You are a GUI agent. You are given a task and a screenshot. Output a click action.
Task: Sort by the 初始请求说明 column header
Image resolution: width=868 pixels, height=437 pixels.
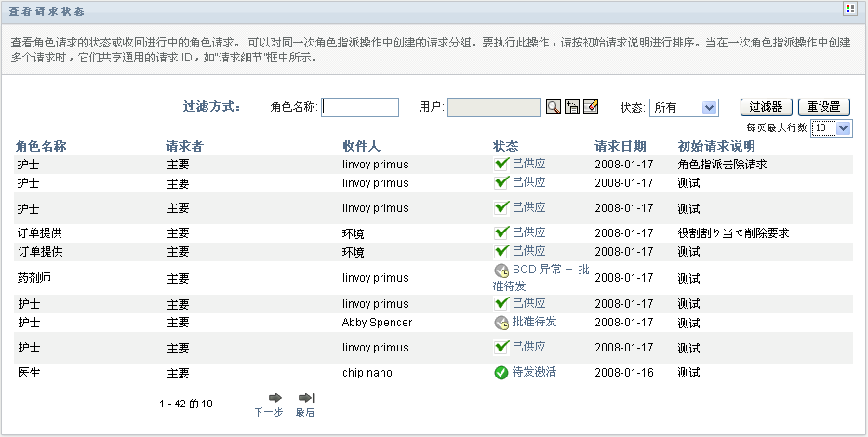click(x=716, y=146)
